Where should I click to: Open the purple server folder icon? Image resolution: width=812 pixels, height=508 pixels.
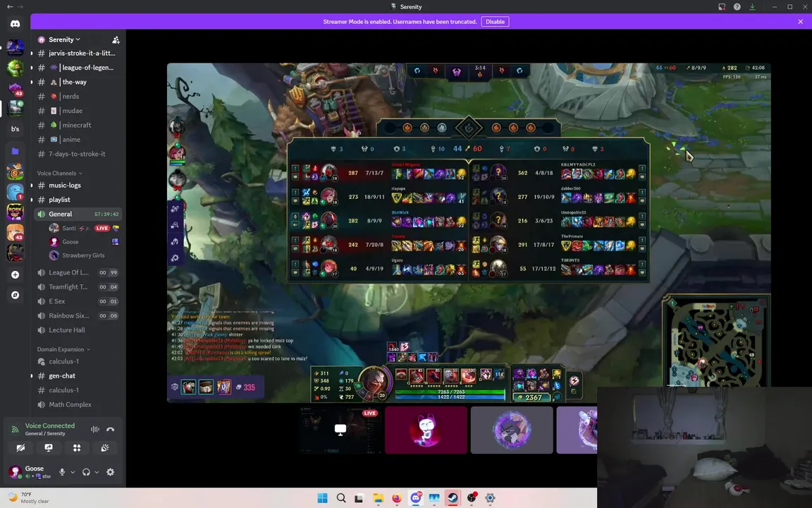tap(15, 151)
